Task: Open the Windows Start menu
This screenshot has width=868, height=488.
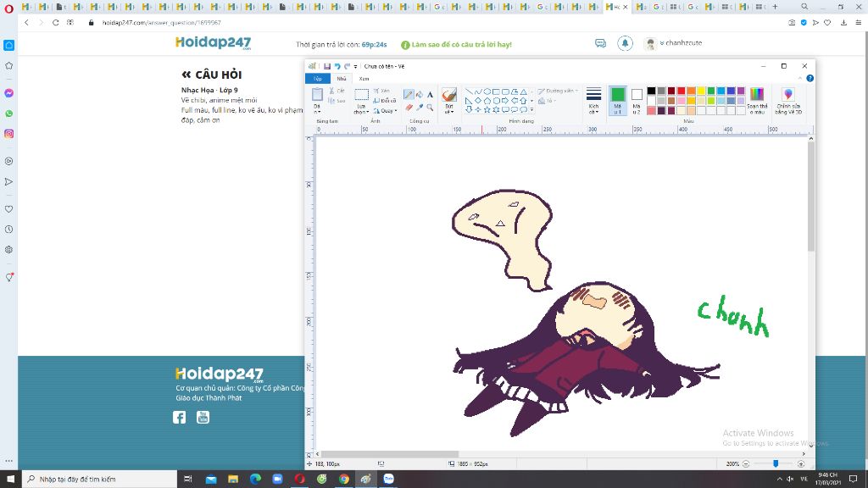Action: 10,480
